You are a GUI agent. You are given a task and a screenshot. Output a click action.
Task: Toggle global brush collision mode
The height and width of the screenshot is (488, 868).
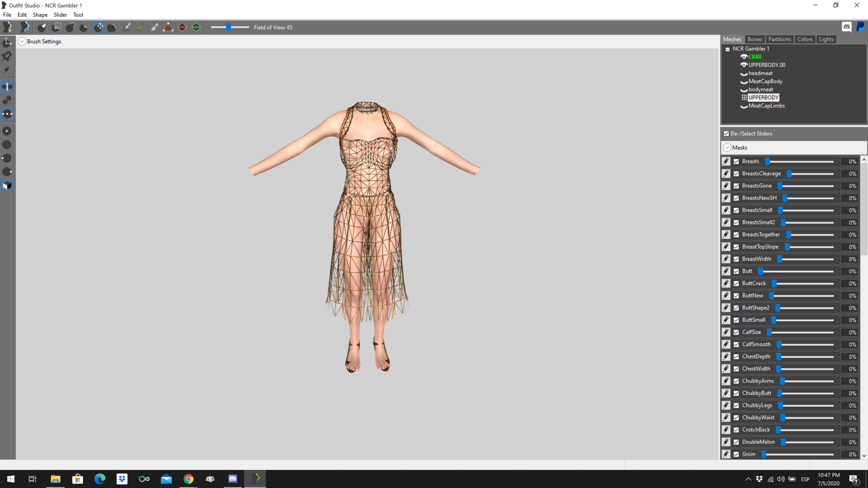pyautogui.click(x=7, y=114)
